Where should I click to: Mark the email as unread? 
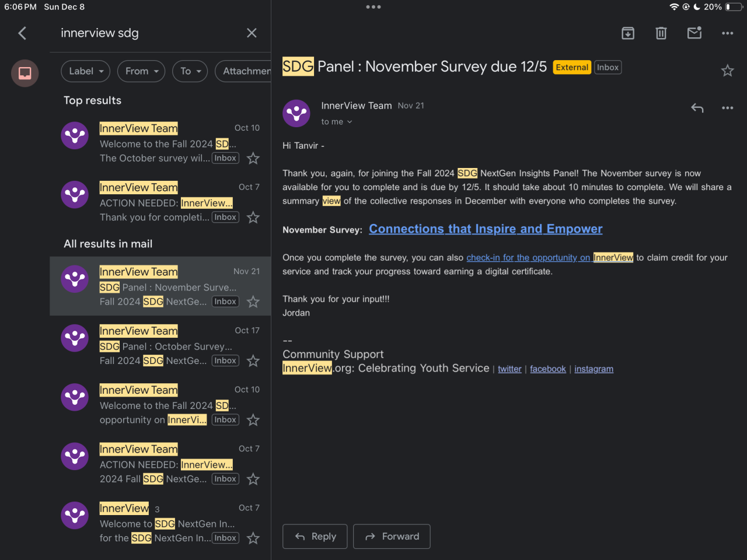(694, 33)
